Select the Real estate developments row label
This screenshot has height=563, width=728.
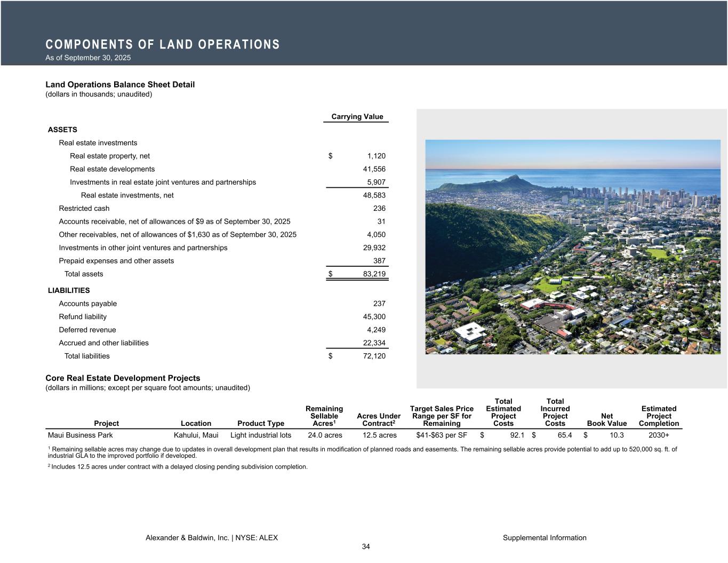[112, 169]
